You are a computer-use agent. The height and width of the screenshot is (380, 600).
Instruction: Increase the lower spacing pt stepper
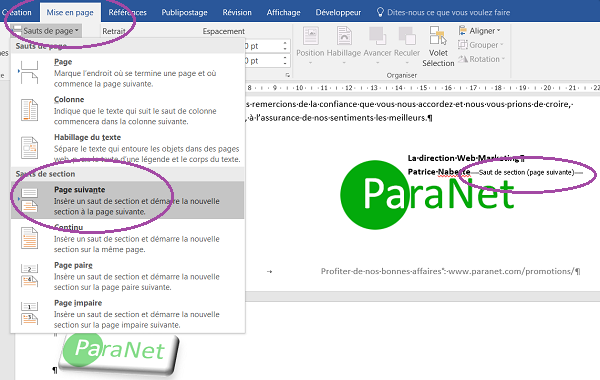coord(285,58)
